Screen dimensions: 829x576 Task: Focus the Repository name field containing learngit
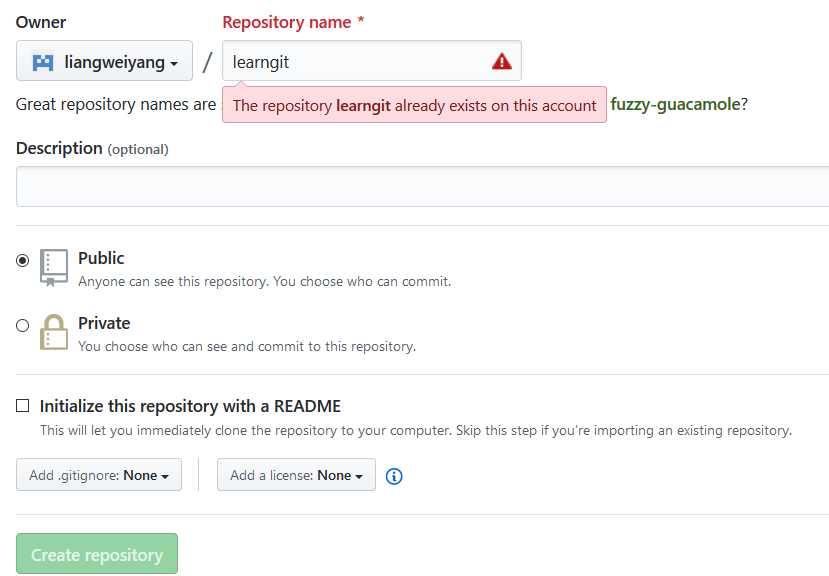click(x=372, y=61)
